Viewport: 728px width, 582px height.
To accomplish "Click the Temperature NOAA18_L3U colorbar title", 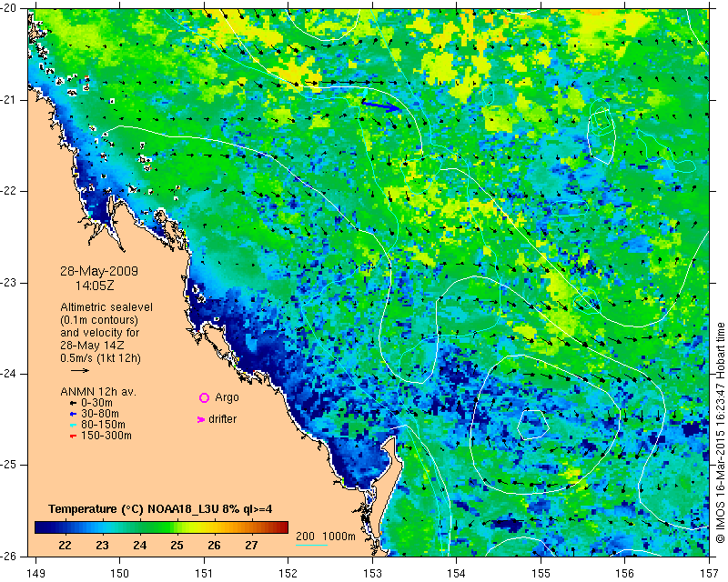I will (x=160, y=509).
